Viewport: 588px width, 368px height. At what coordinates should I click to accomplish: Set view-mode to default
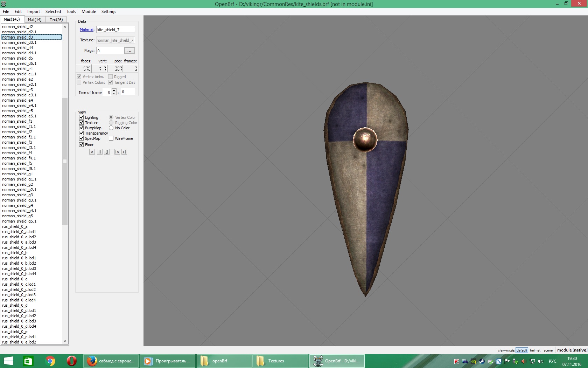coord(522,350)
